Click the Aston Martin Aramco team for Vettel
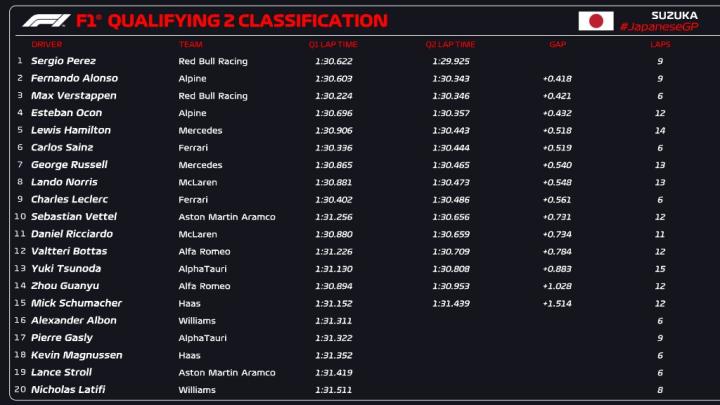The image size is (720, 405). (227, 217)
